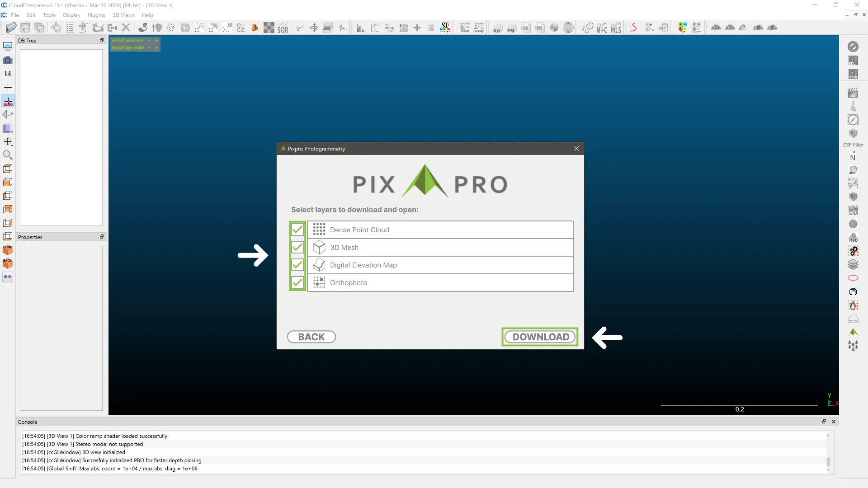Click the magnifier zoom icon in sidebar
The height and width of the screenshot is (488, 868).
tap(8, 155)
